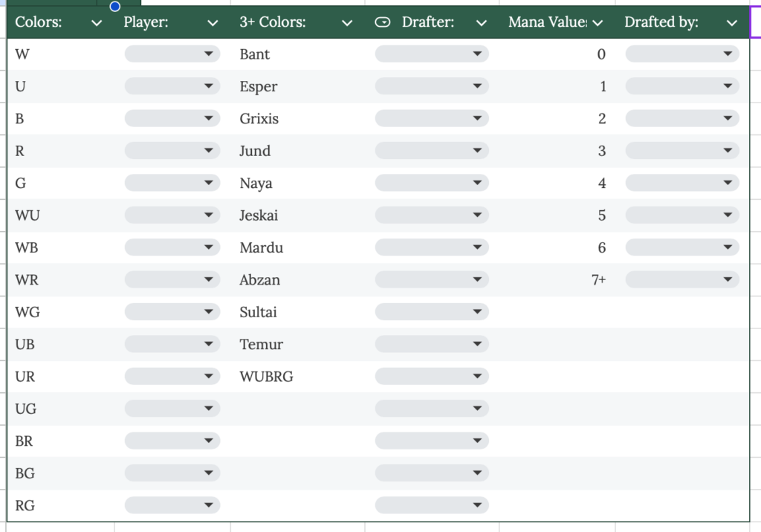Open the Colors column filter arrow
The image size is (761, 532).
coord(97,23)
